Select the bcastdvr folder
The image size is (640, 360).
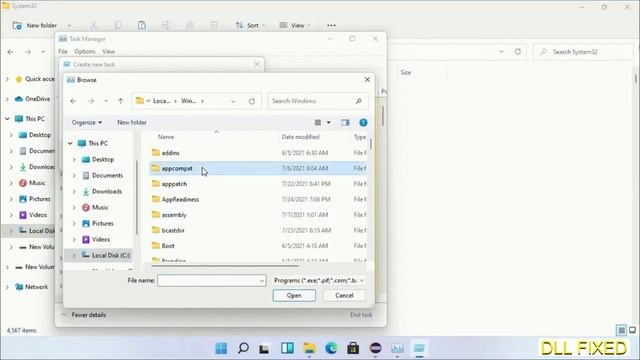[x=258, y=230]
